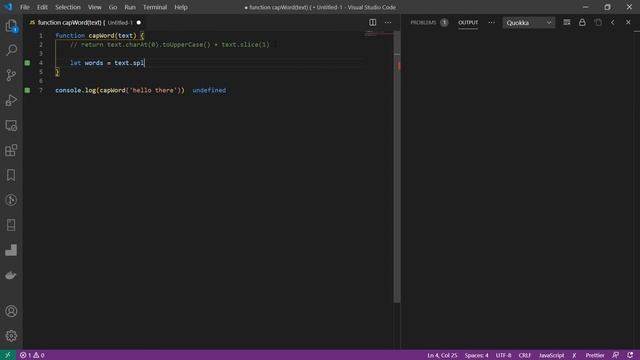Switch to the Output tab
The image size is (640, 360).
pyautogui.click(x=468, y=22)
